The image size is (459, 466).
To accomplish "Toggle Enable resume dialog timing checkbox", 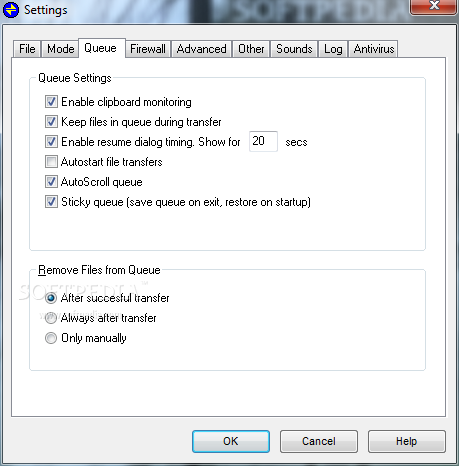I will pos(51,142).
